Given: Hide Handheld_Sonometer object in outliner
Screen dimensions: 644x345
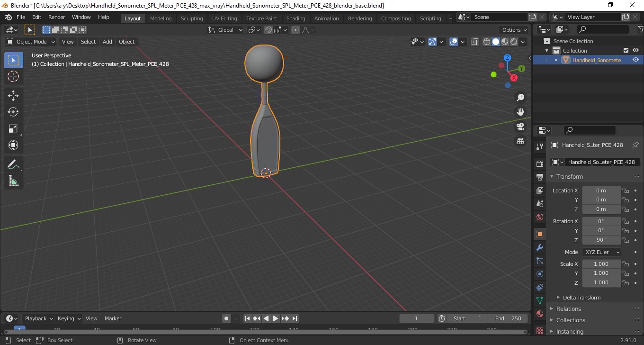Looking at the screenshot, I should [635, 60].
